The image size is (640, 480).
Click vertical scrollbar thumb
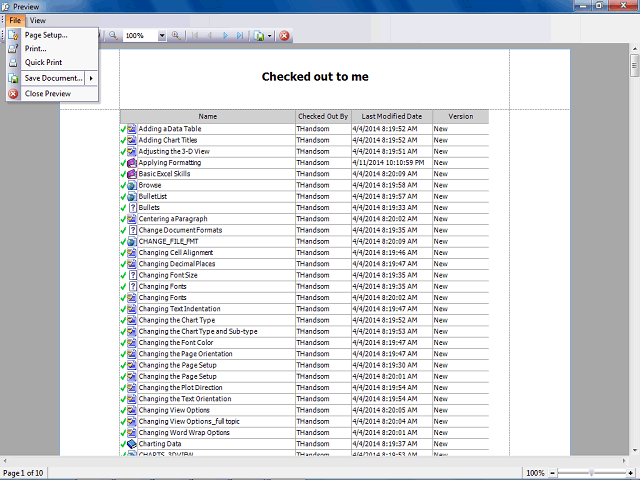tap(635, 65)
